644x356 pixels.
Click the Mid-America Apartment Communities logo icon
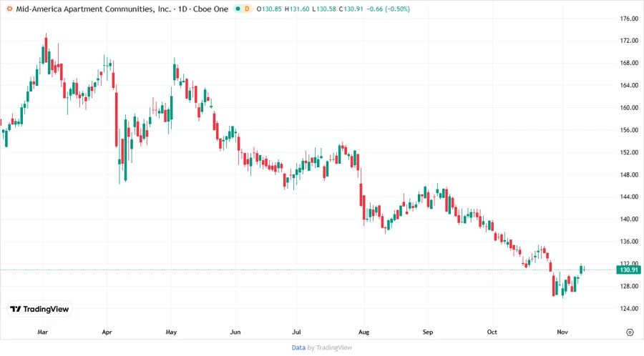(x=9, y=9)
